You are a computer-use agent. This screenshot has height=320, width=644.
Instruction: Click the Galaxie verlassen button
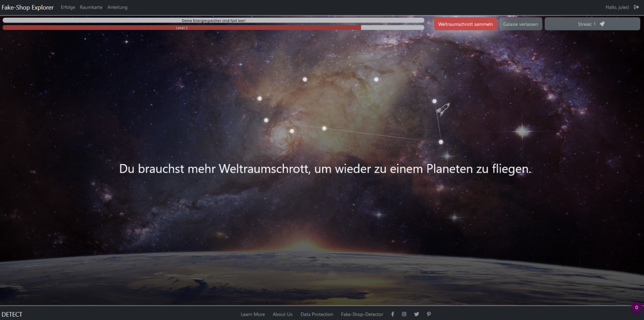coord(521,24)
